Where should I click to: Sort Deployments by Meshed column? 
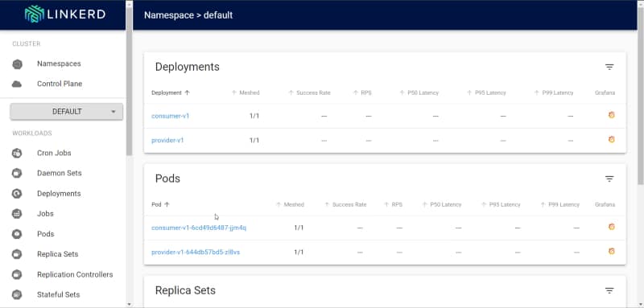(246, 92)
